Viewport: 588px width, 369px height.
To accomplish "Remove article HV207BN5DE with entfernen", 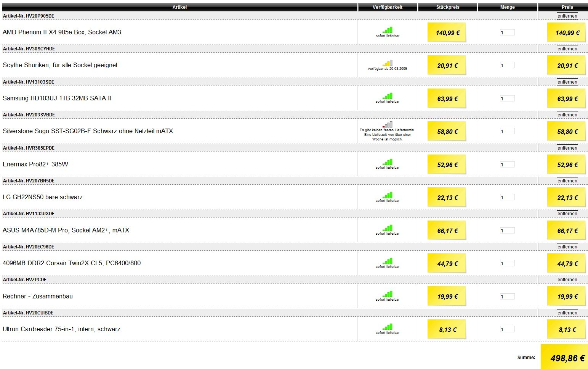I will point(567,181).
